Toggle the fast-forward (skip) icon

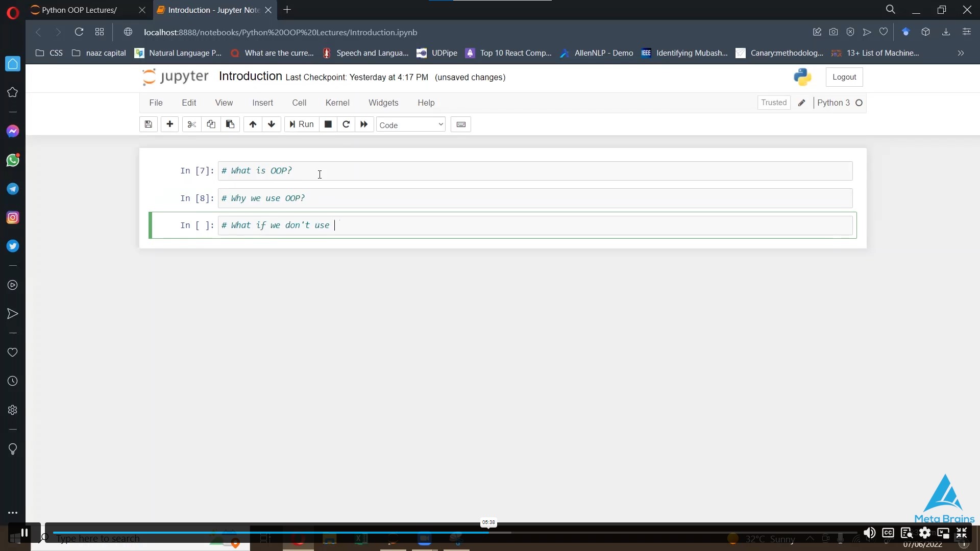pos(364,124)
